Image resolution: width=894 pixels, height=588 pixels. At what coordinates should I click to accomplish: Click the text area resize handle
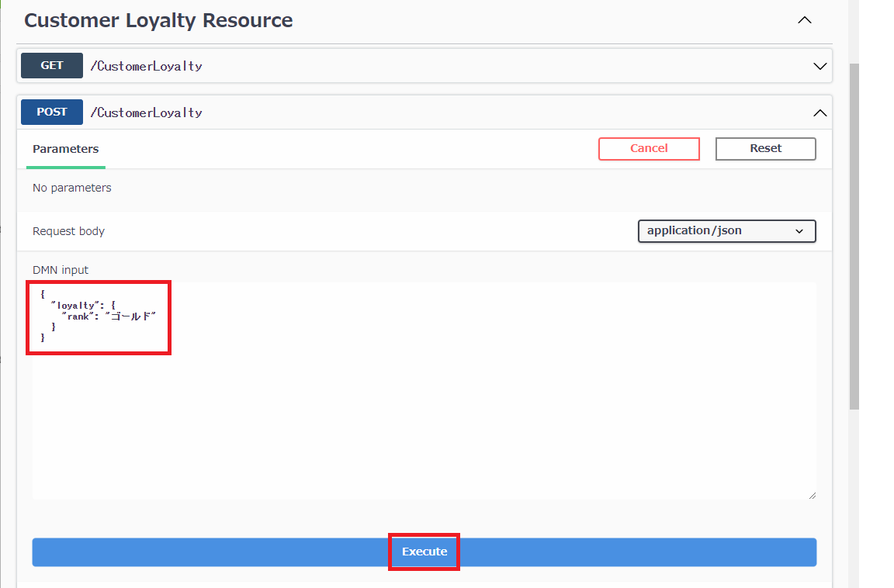click(x=812, y=496)
